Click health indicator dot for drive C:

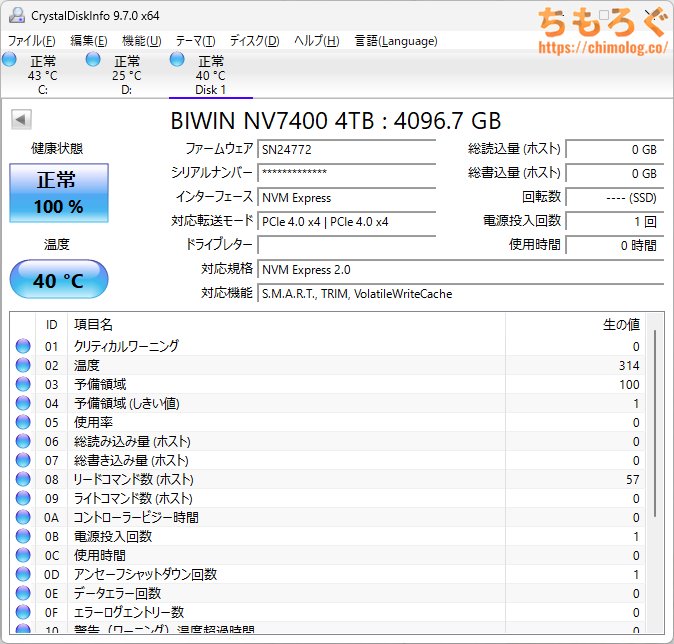point(9,59)
